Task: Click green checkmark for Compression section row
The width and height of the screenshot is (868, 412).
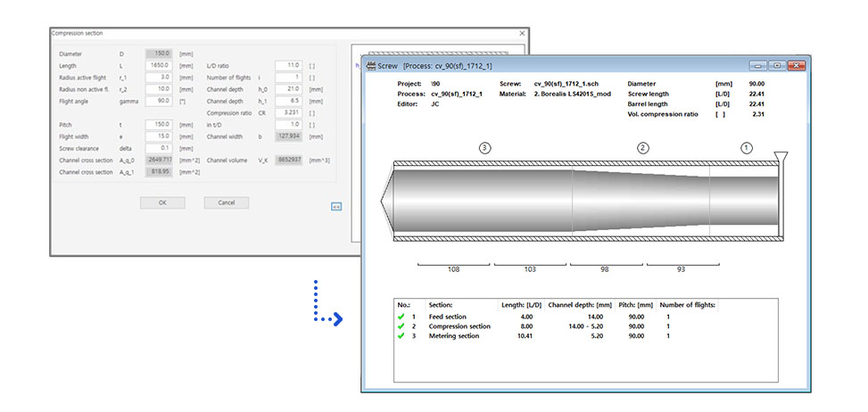Action: [x=401, y=326]
